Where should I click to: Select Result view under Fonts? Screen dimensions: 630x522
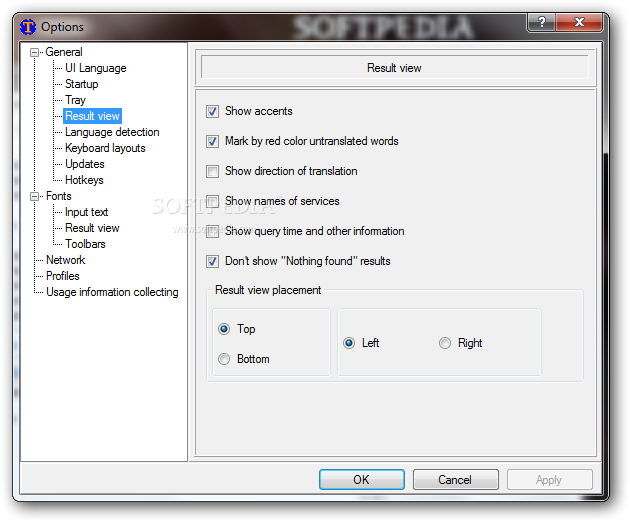tap(92, 228)
